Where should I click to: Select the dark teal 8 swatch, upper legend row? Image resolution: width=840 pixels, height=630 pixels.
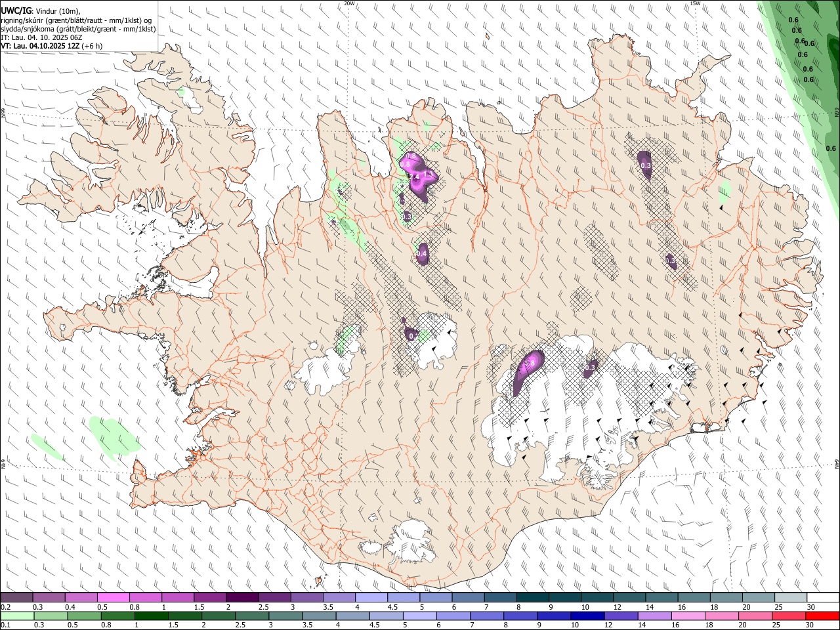click(533, 597)
